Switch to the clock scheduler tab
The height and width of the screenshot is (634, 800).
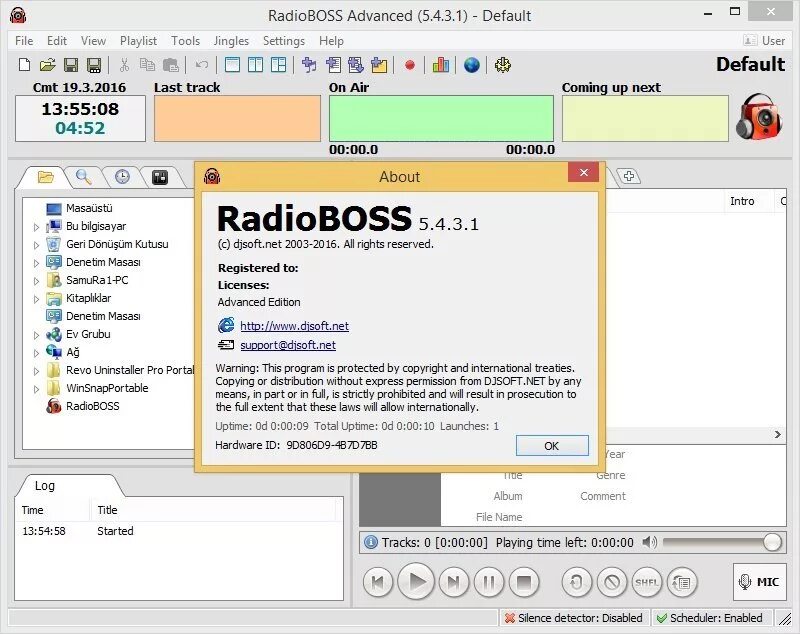point(122,177)
